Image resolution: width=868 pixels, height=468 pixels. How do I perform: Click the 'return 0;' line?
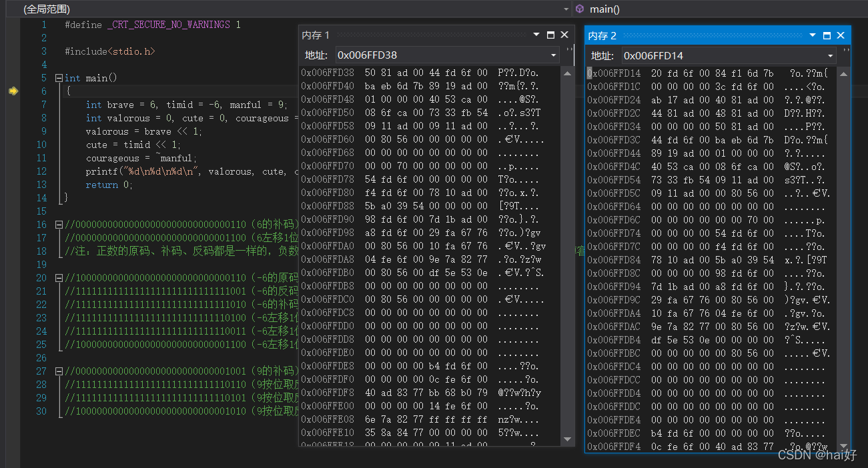click(109, 185)
